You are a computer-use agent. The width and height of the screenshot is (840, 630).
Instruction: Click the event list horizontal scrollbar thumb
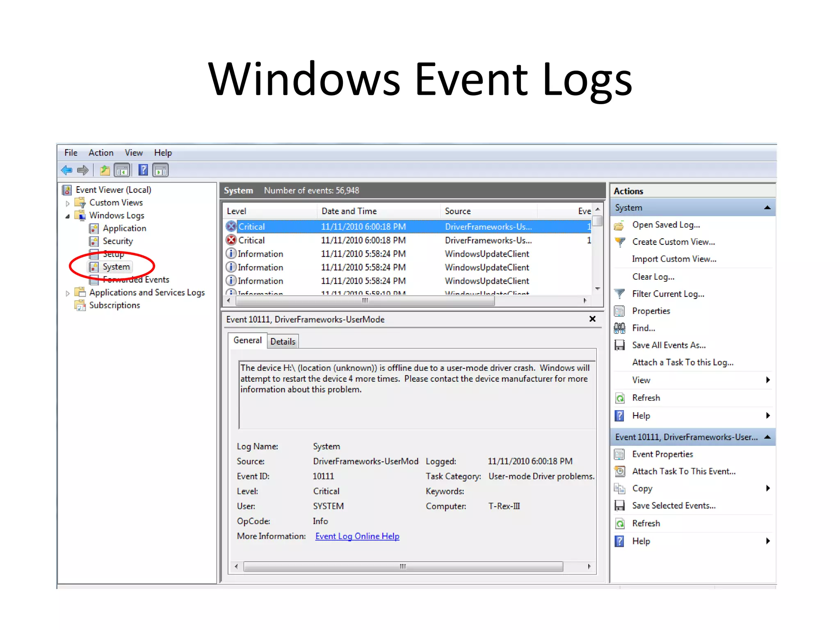365,301
